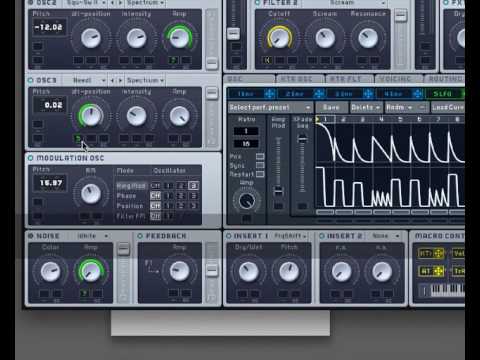Toggle Insert 2 power button

click(x=322, y=236)
